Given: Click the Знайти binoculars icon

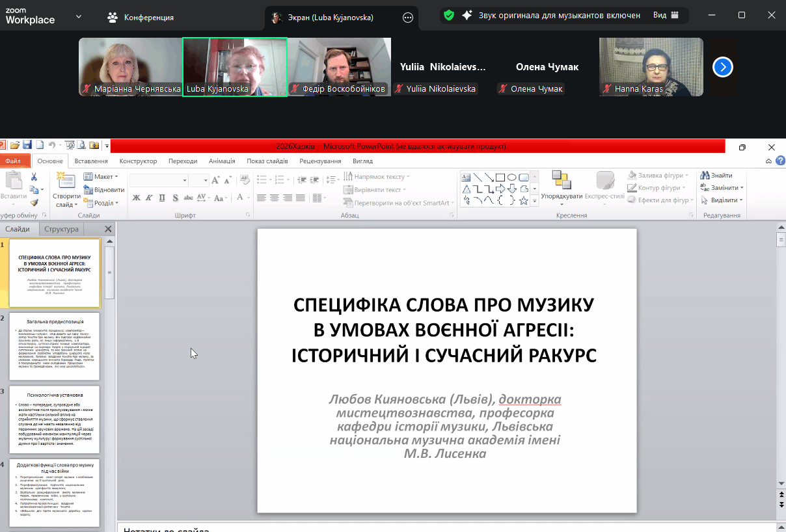Looking at the screenshot, I should [x=705, y=176].
